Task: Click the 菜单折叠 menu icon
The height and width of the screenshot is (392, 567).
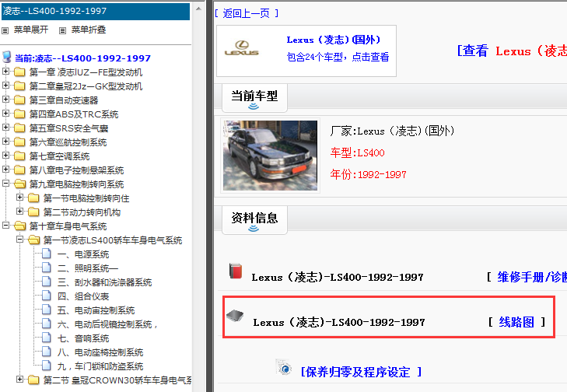Action: (x=62, y=31)
